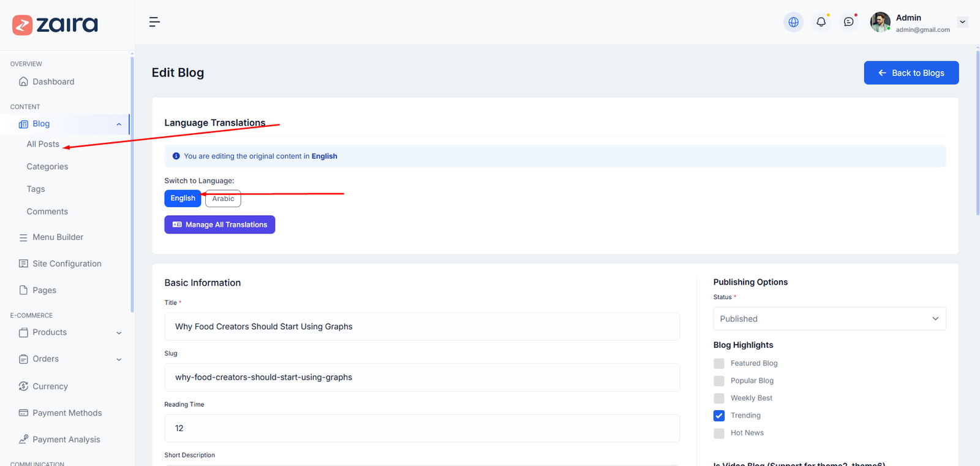Screen dimensions: 980x466
Task: Expand the Products sidebar submenu
Action: coord(118,333)
